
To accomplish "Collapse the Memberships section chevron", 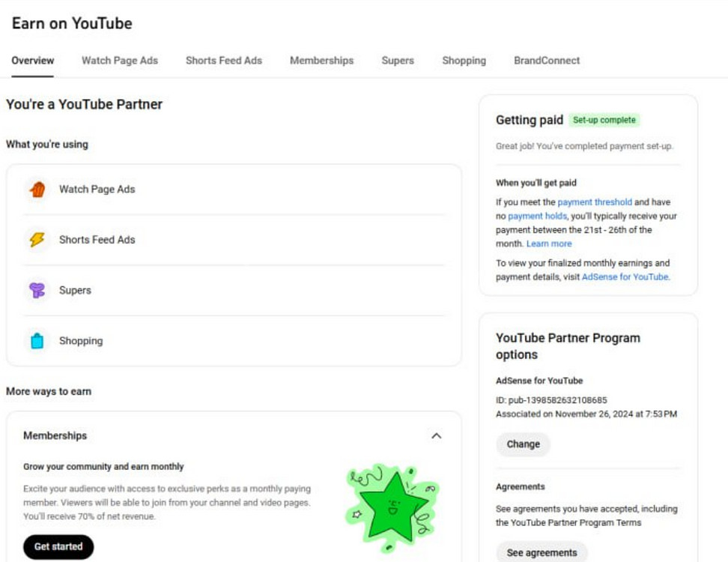I will coord(437,435).
